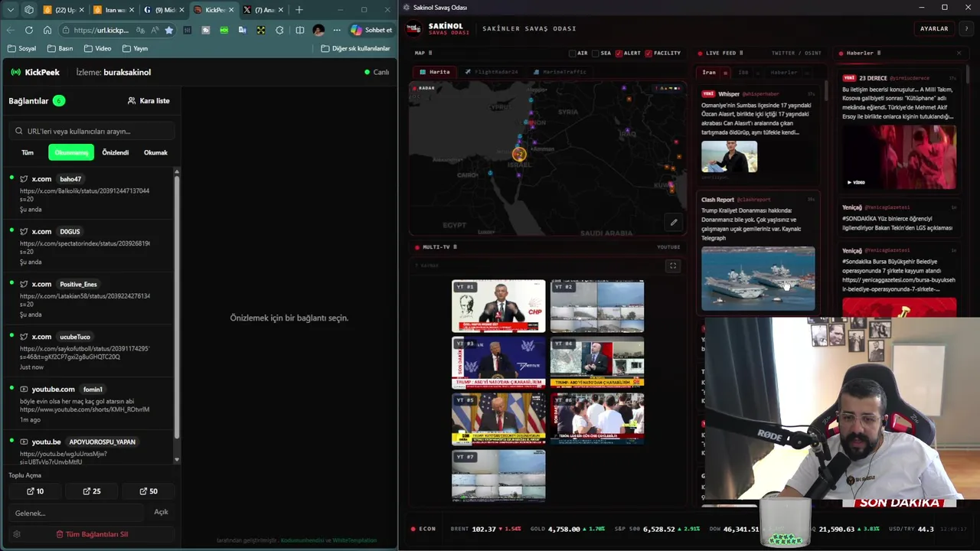
Task: Open the read aloud icon in address bar
Action: point(155,30)
